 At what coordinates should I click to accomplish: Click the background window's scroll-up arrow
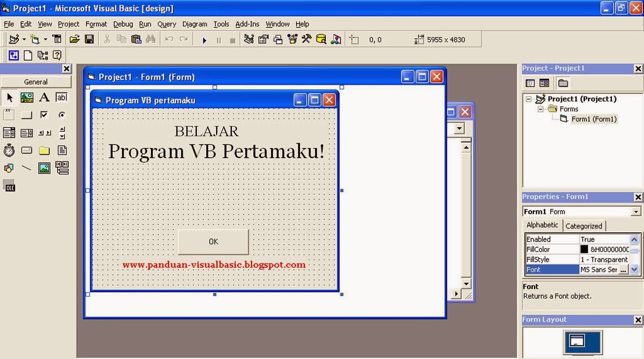tap(466, 147)
